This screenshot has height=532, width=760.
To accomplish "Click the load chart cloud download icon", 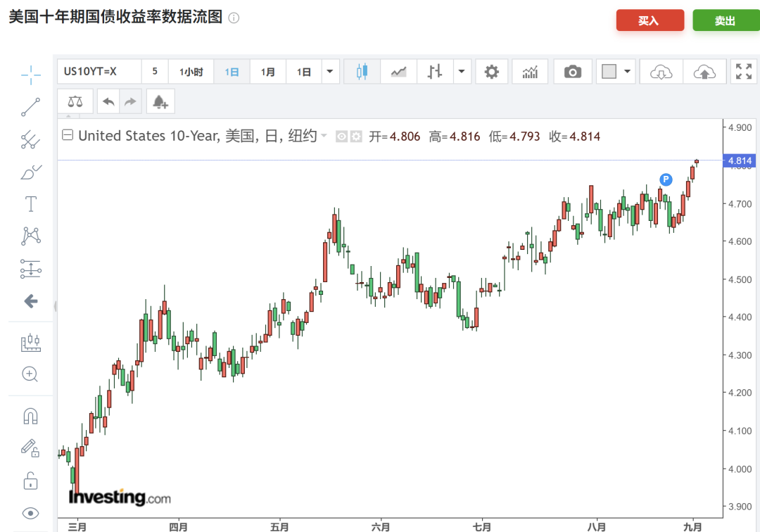I will coord(661,72).
